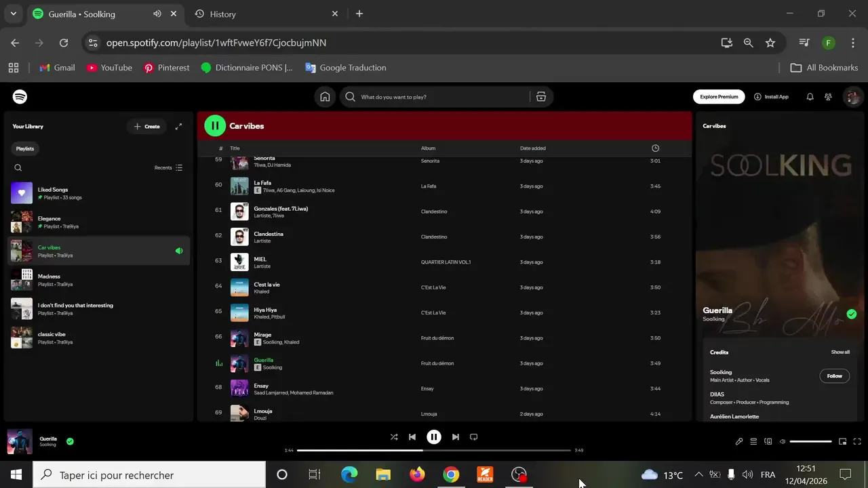
Task: Adjust the volume slider
Action: click(811, 441)
